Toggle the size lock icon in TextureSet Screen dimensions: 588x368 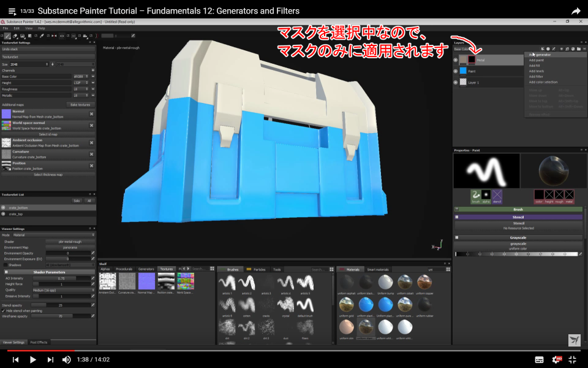coord(53,64)
